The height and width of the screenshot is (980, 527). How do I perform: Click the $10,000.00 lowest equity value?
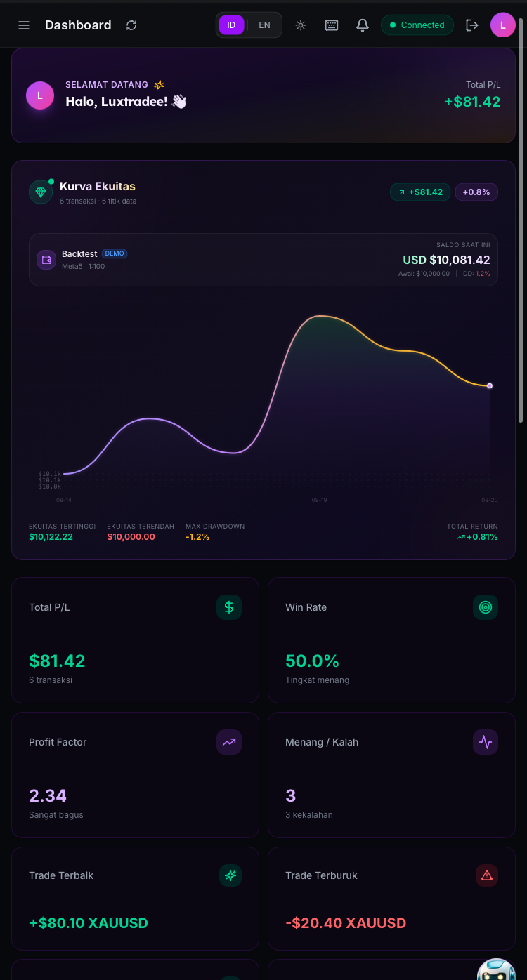[x=131, y=537]
